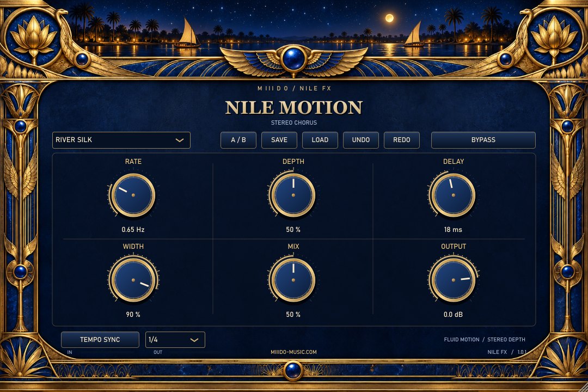This screenshot has height=392, width=588.
Task: Click the 50 % mix value
Action: point(293,314)
